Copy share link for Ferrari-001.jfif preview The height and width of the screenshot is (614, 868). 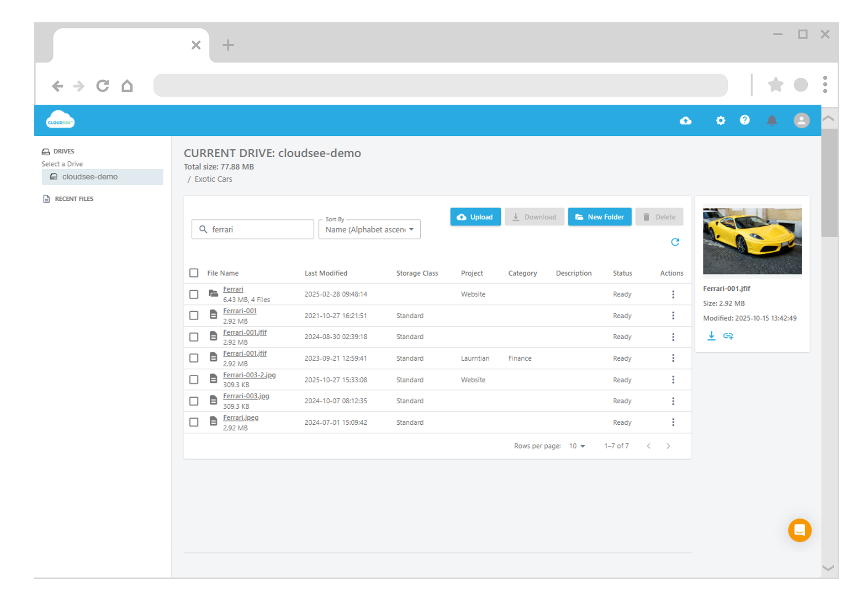coord(728,336)
